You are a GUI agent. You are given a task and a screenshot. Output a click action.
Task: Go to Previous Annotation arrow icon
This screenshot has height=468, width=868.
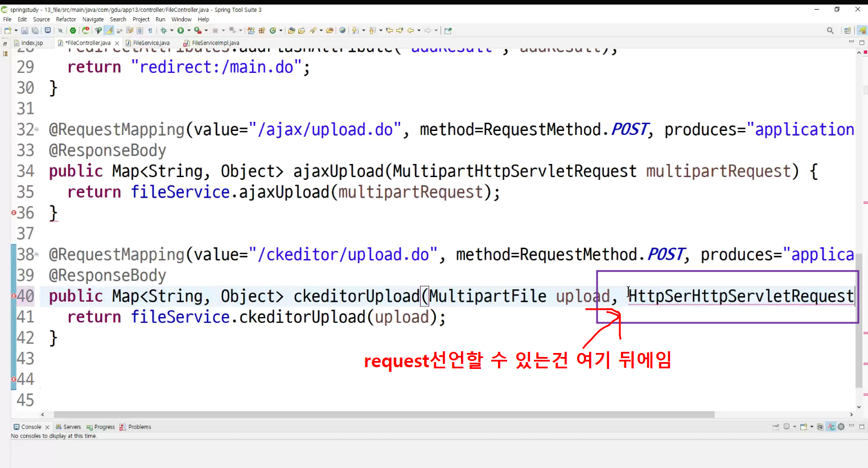tap(372, 31)
